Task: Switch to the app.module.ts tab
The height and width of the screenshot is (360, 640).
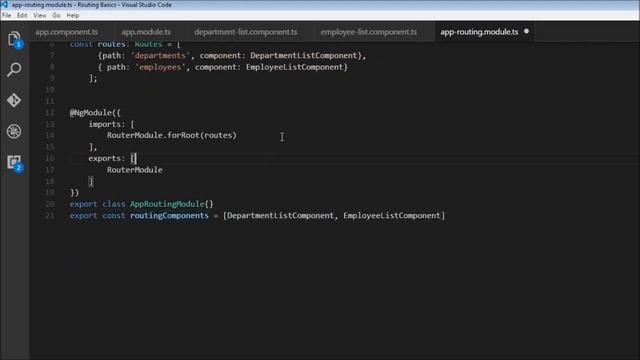Action: pos(146,32)
